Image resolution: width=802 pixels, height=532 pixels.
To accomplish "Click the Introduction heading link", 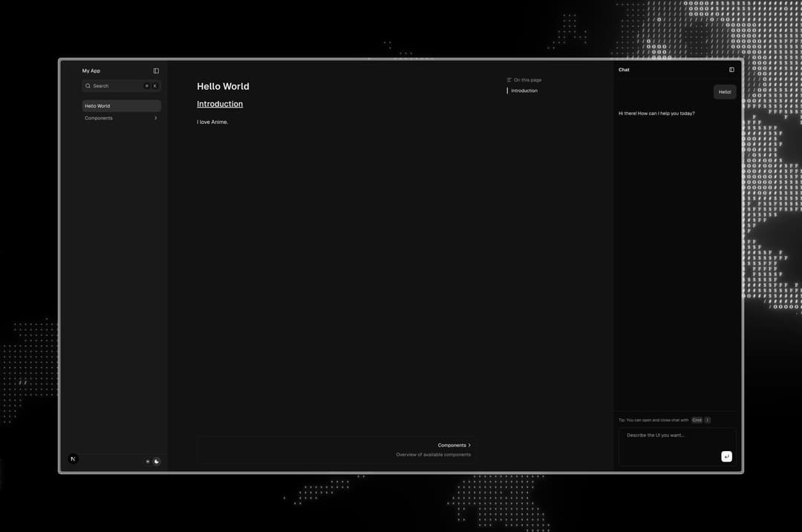I will pos(220,104).
